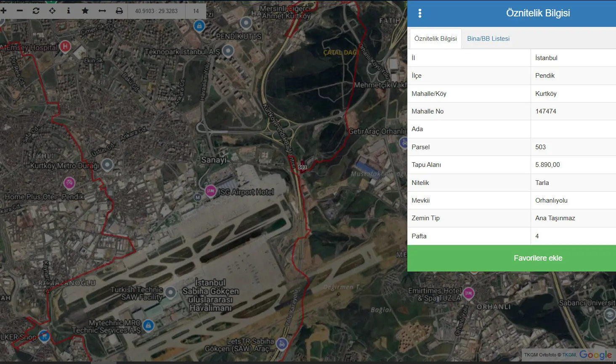Image resolution: width=616 pixels, height=364 pixels.
Task: Click the empty Ada value cell
Action: click(573, 129)
